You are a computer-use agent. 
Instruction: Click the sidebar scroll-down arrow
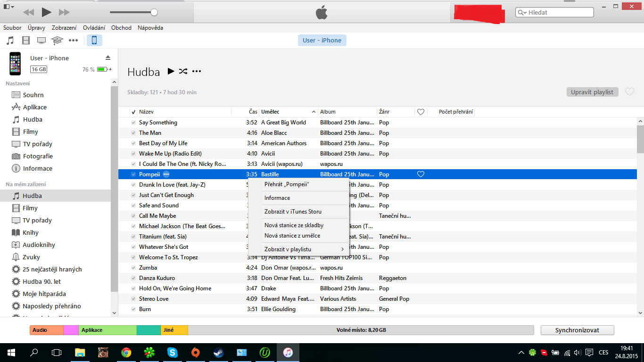tap(114, 312)
